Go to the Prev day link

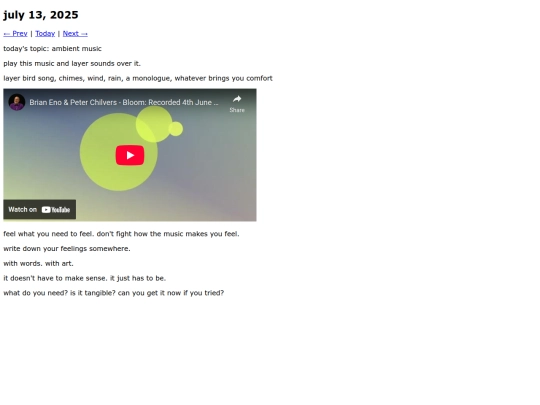click(15, 33)
